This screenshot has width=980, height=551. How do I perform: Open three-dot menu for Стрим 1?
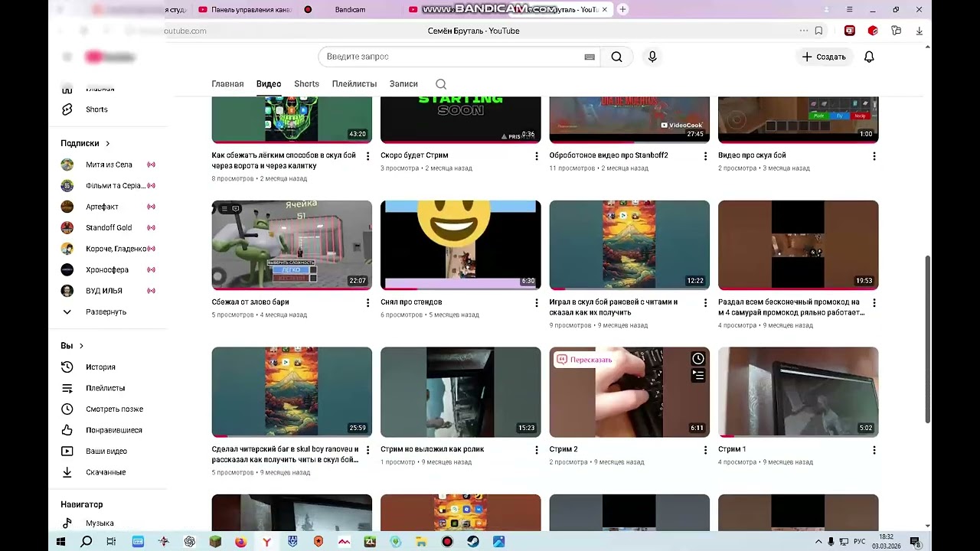874,450
